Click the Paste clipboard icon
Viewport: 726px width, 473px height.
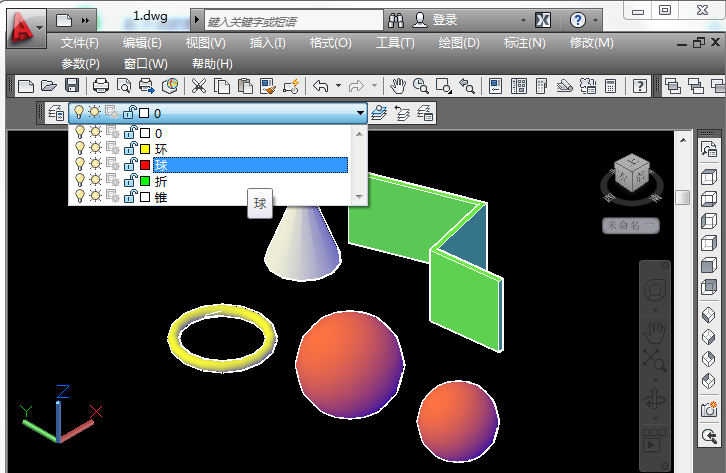click(x=245, y=86)
